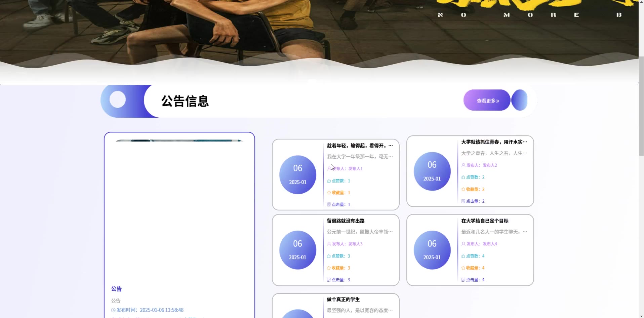Click the excerpt 大学之青春，人生之春，人生…
This screenshot has width=644, height=318.
click(494, 153)
